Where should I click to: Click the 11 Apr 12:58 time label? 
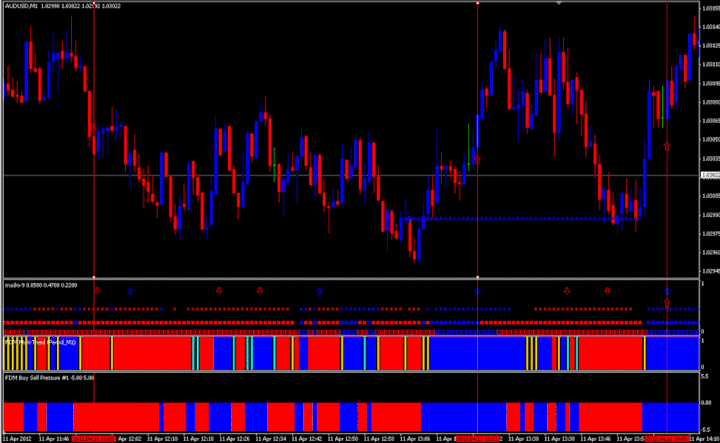pos(379,439)
